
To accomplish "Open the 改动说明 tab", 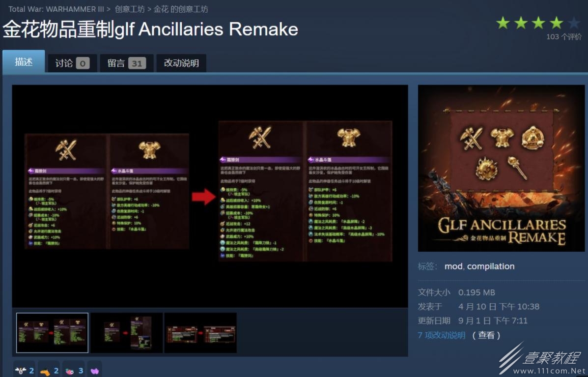I will (x=181, y=63).
